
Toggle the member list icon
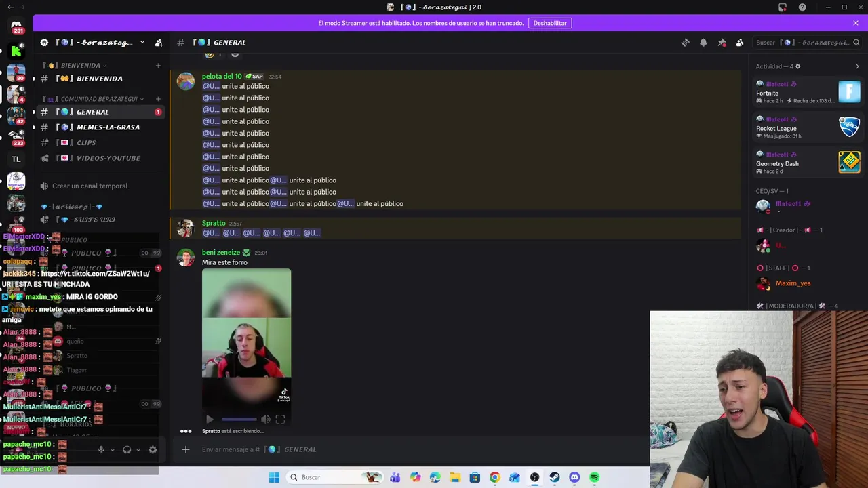(x=740, y=42)
